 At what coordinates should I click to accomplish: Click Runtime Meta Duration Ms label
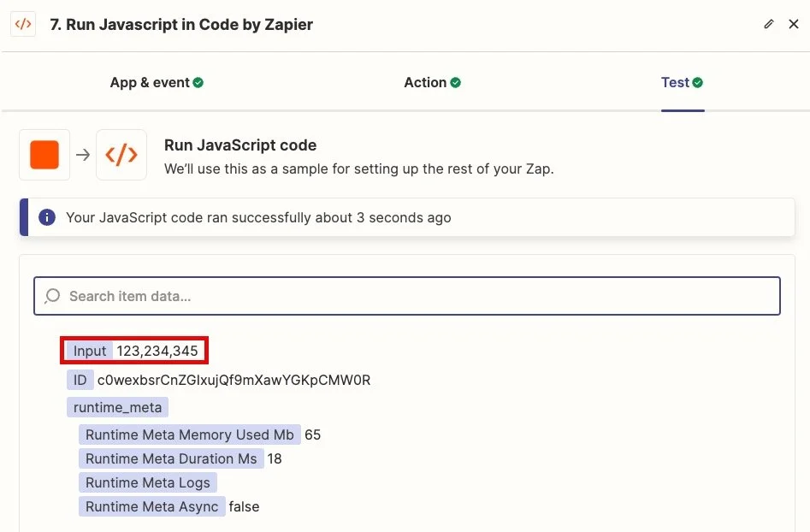(171, 458)
